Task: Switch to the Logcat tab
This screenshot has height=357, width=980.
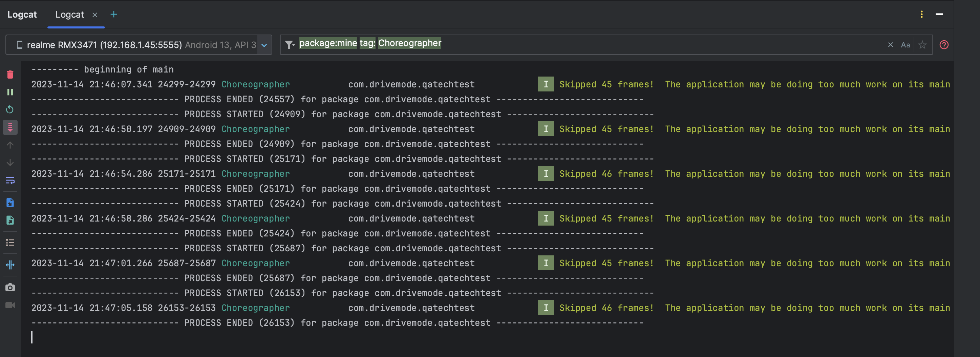Action: pyautogui.click(x=70, y=15)
